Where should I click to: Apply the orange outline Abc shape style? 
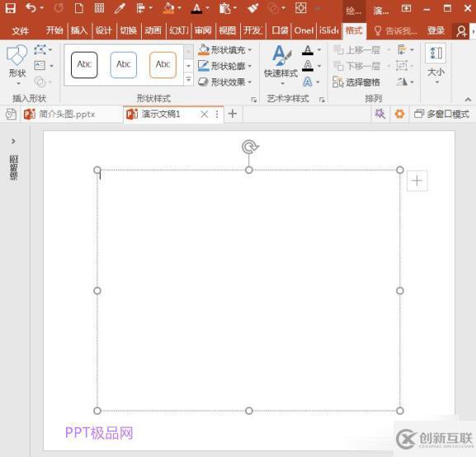[163, 64]
